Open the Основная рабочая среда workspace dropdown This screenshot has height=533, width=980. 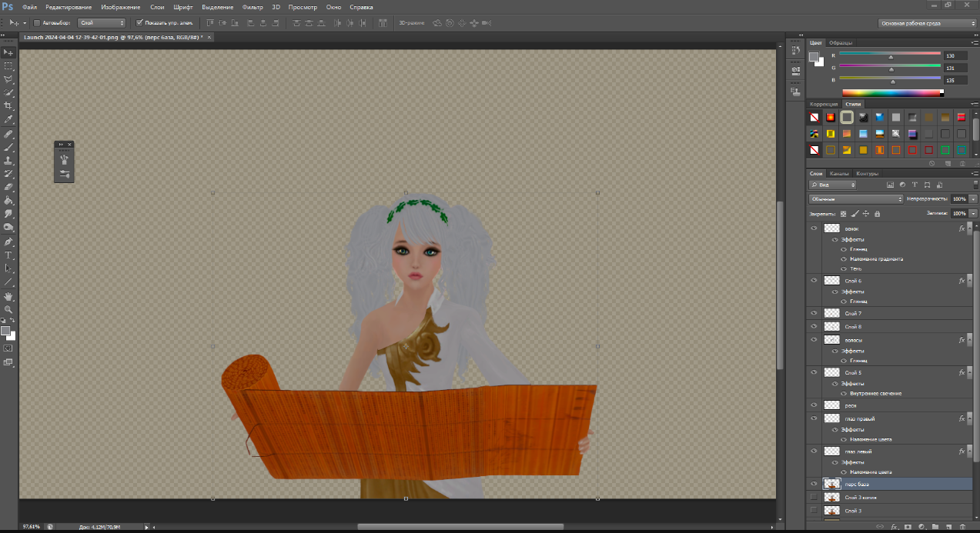tap(928, 23)
